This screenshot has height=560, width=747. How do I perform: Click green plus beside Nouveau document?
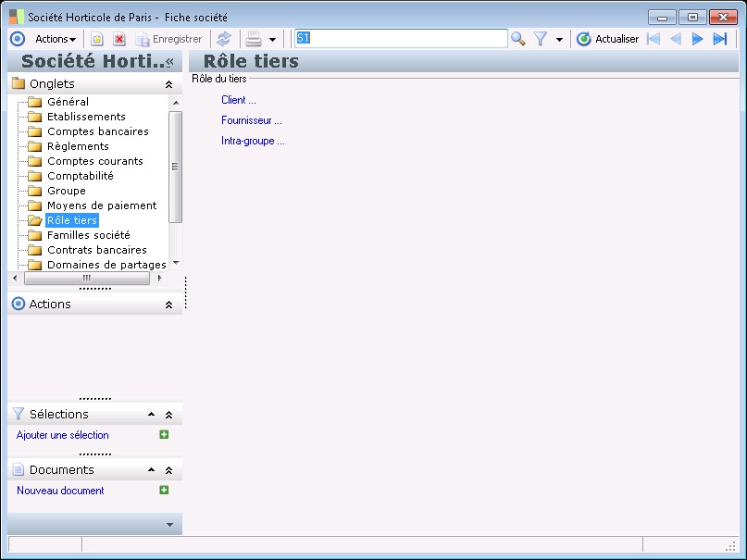pyautogui.click(x=164, y=491)
